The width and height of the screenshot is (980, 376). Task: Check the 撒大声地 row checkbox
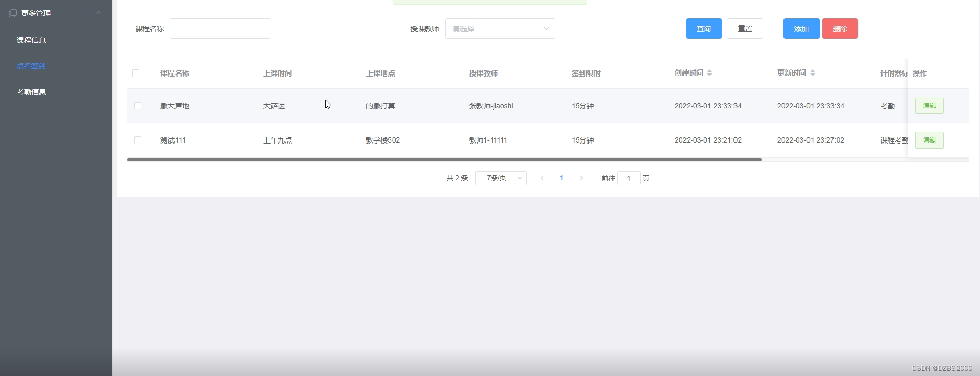point(138,106)
